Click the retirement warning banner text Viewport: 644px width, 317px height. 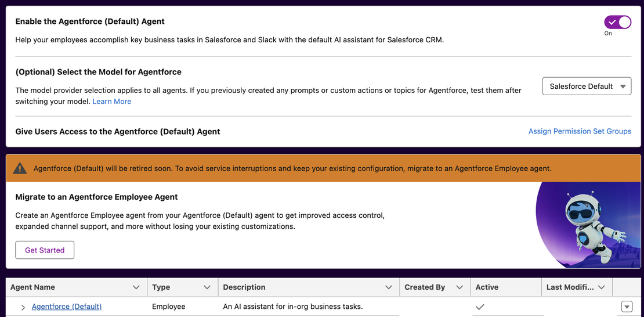(292, 168)
